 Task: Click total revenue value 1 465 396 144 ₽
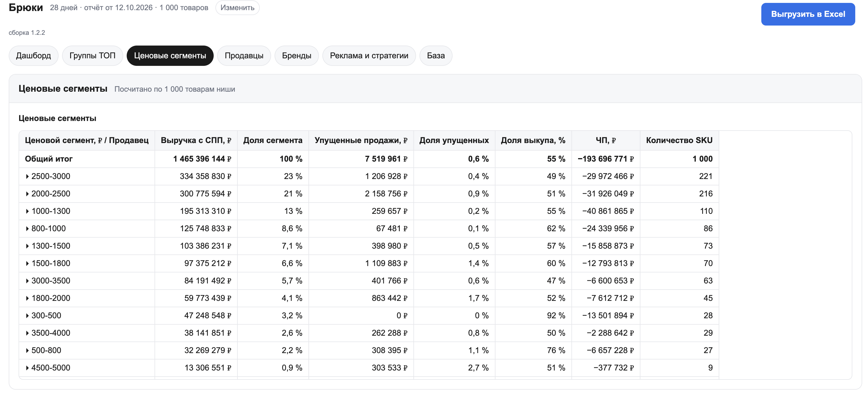(x=202, y=159)
